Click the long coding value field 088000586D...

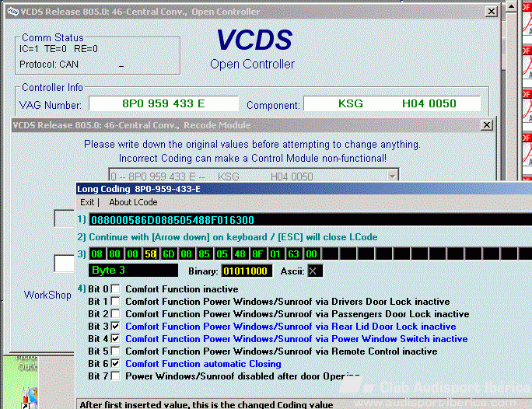tap(310, 220)
